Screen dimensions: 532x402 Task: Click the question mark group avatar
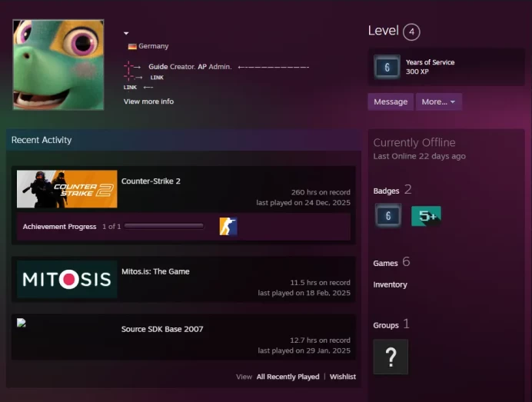click(x=391, y=357)
